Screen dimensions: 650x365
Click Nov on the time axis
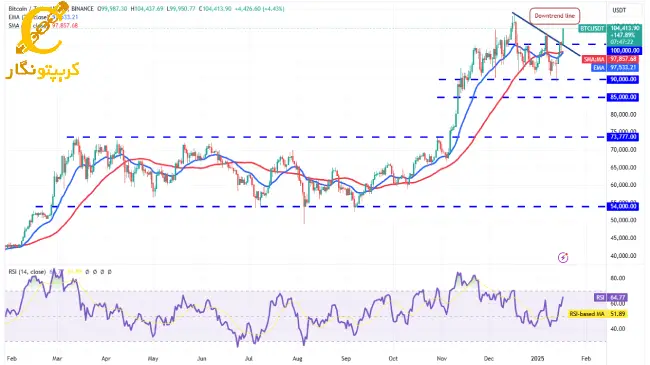(x=441, y=358)
